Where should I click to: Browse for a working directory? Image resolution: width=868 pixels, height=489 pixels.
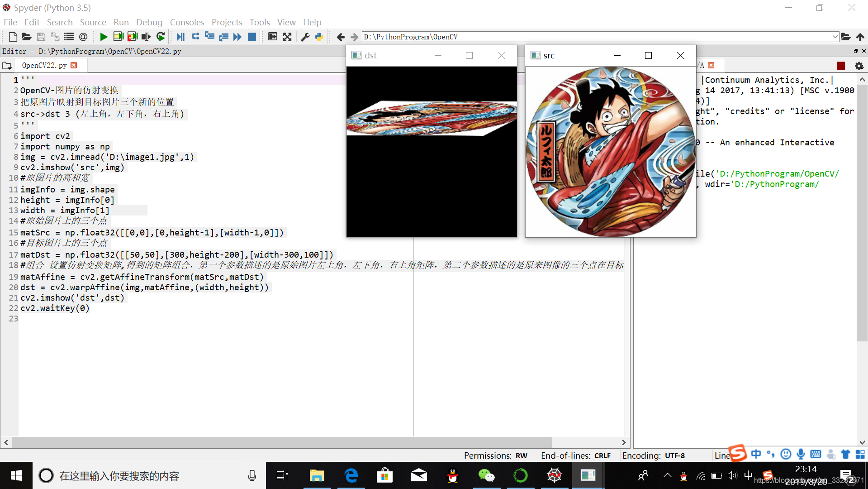click(846, 37)
